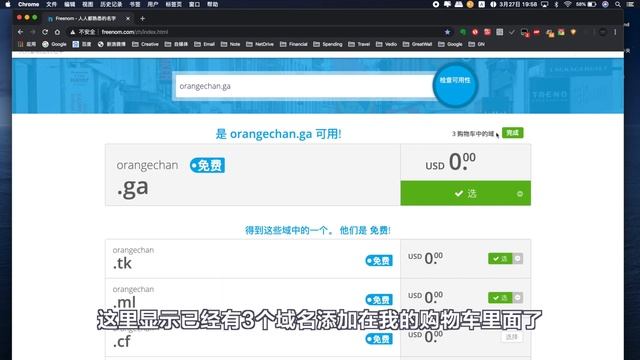Open Spotlight search in menu bar
Viewport: 640px width, 360px height.
click(x=618, y=4)
